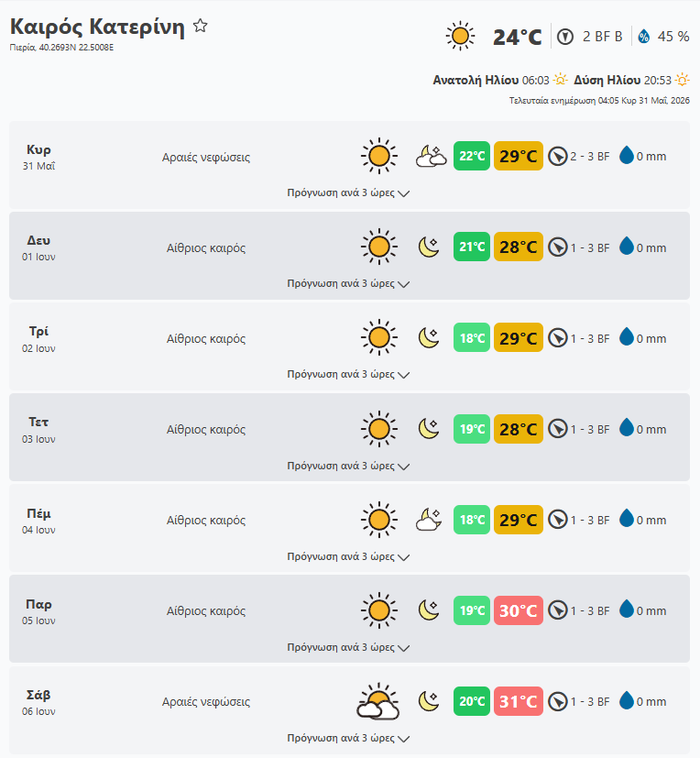Image resolution: width=700 pixels, height=758 pixels.
Task: Open the 3-hour forecast chevron for Παρ 05 Ιουν
Action: (x=404, y=648)
